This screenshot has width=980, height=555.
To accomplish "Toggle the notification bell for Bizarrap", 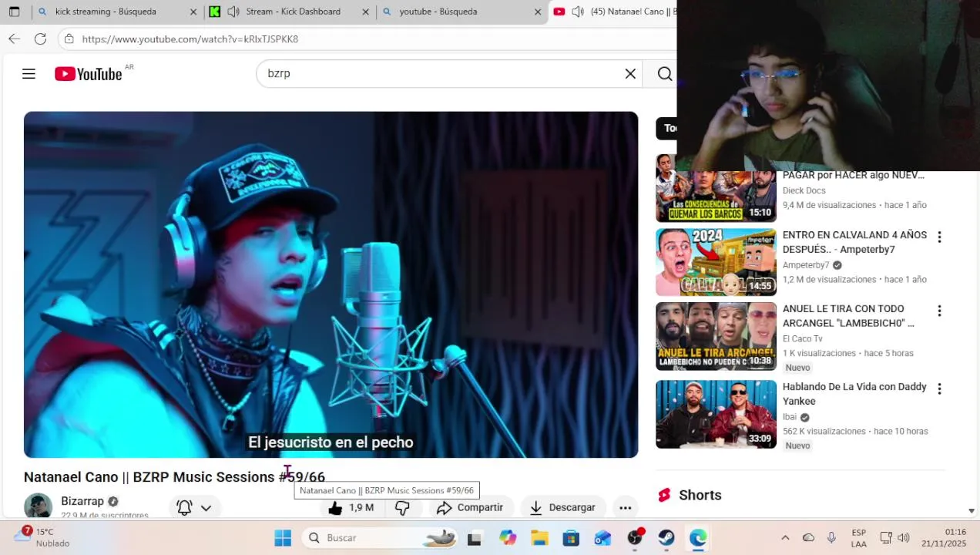I will click(x=184, y=507).
